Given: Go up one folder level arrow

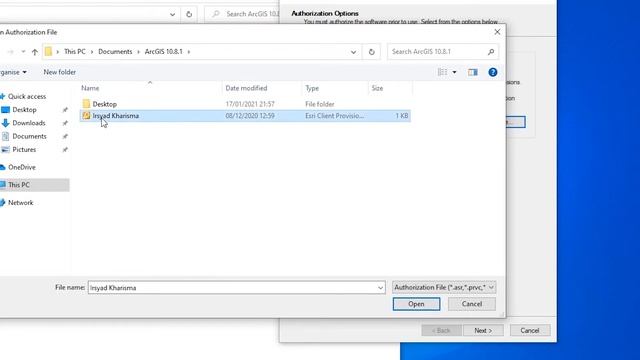Looking at the screenshot, I should pos(35,52).
